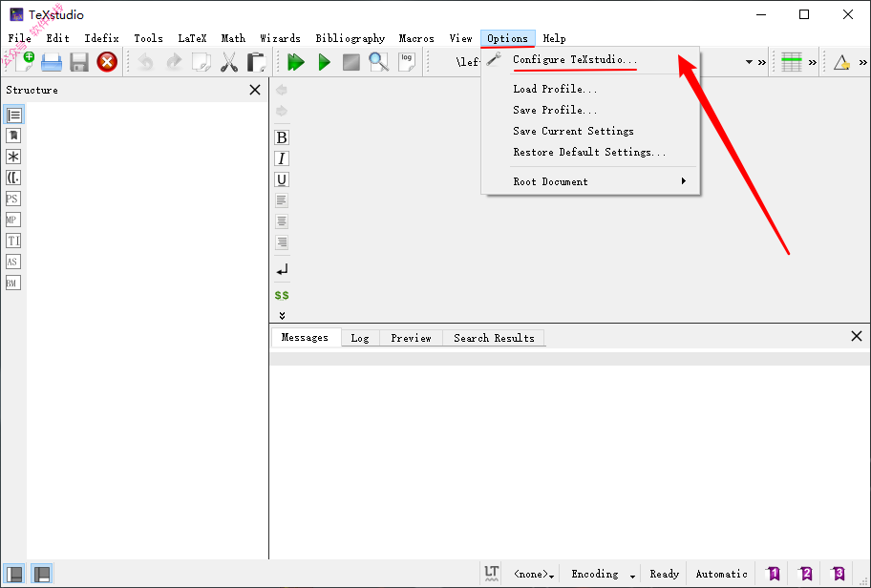
Task: Stop compilation with the gray square icon
Action: point(351,62)
